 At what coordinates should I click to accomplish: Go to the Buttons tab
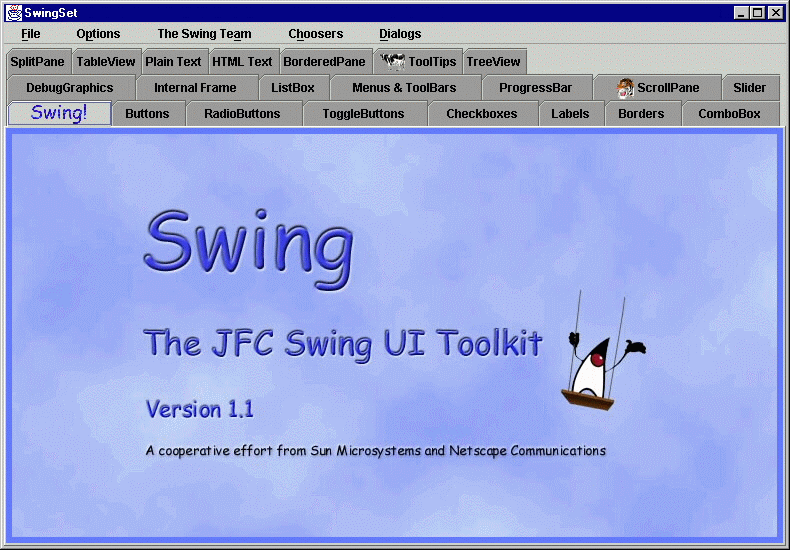click(147, 114)
